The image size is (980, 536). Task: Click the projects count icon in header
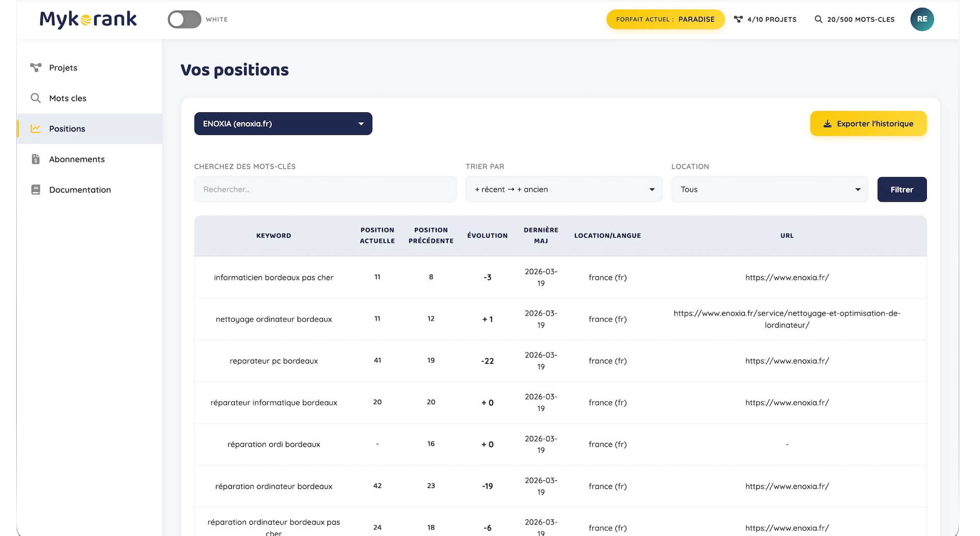pyautogui.click(x=738, y=20)
